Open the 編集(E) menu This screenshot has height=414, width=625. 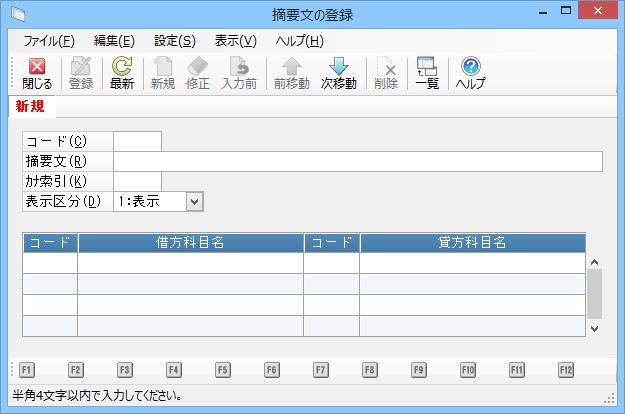click(113, 41)
